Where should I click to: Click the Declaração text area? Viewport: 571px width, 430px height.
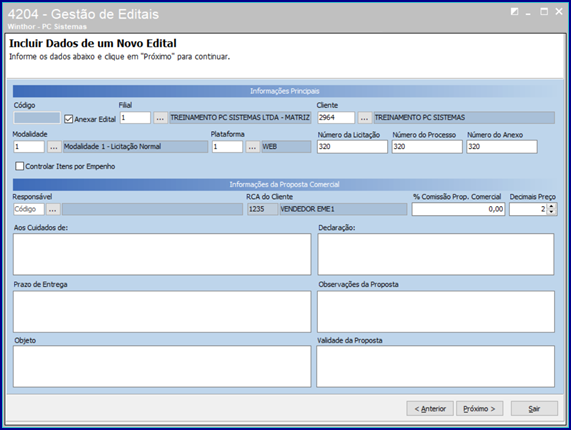click(x=436, y=254)
